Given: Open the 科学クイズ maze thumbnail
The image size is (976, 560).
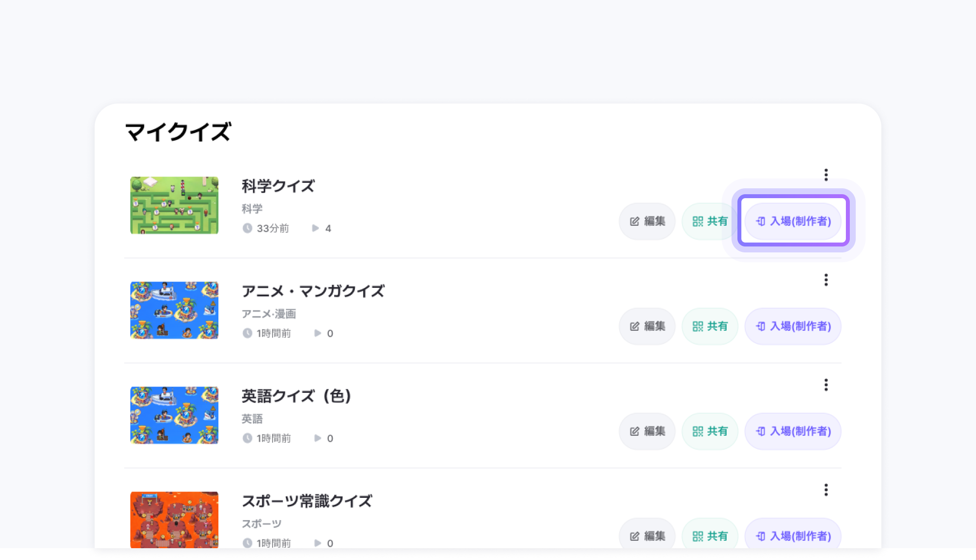Looking at the screenshot, I should coord(174,206).
